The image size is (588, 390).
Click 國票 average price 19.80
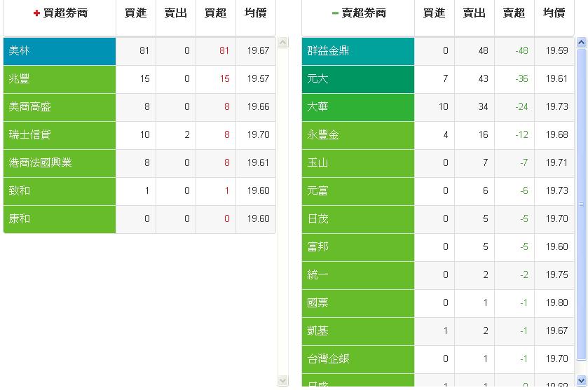point(557,302)
